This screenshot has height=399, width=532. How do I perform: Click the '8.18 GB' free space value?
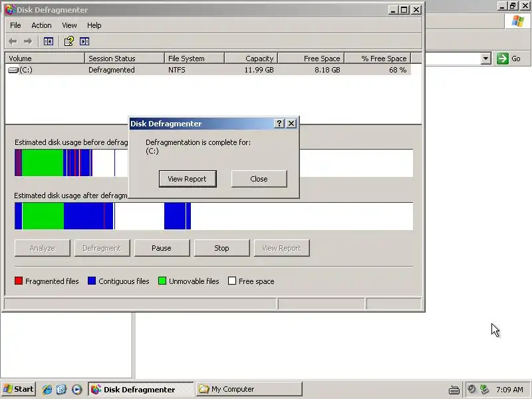(x=327, y=70)
